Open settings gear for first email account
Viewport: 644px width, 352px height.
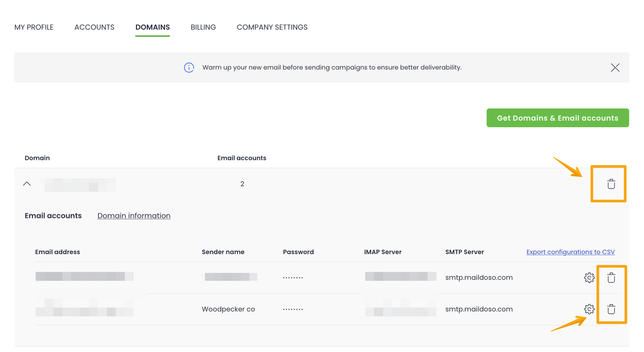click(x=589, y=278)
